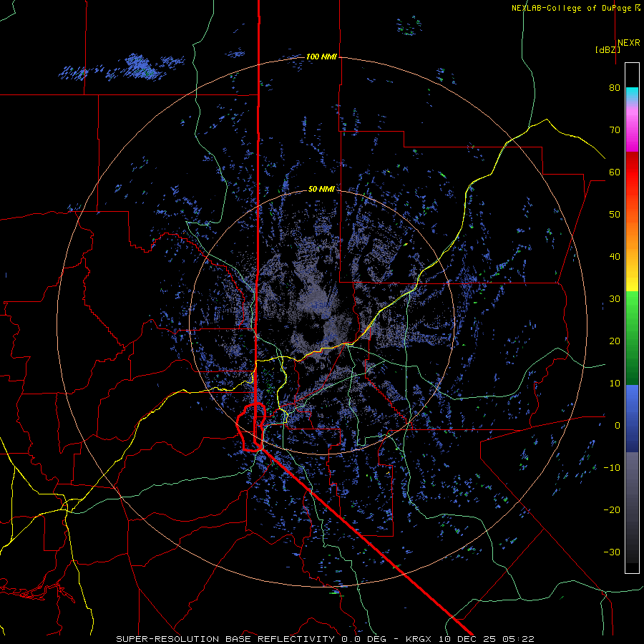Click the 20 value on the dBZ scale
644x644 pixels.
coord(615,341)
